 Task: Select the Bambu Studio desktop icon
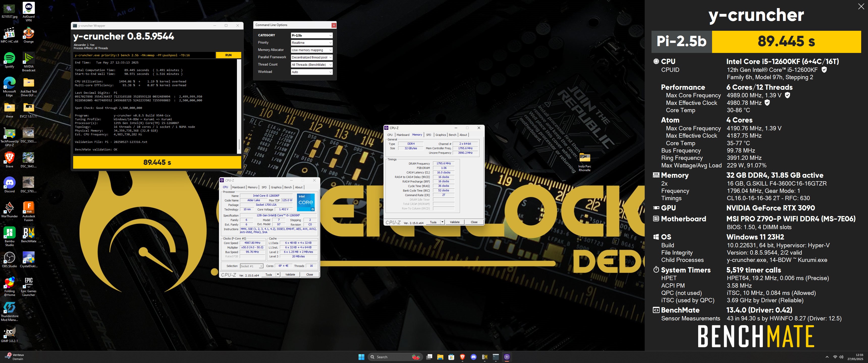tap(9, 237)
